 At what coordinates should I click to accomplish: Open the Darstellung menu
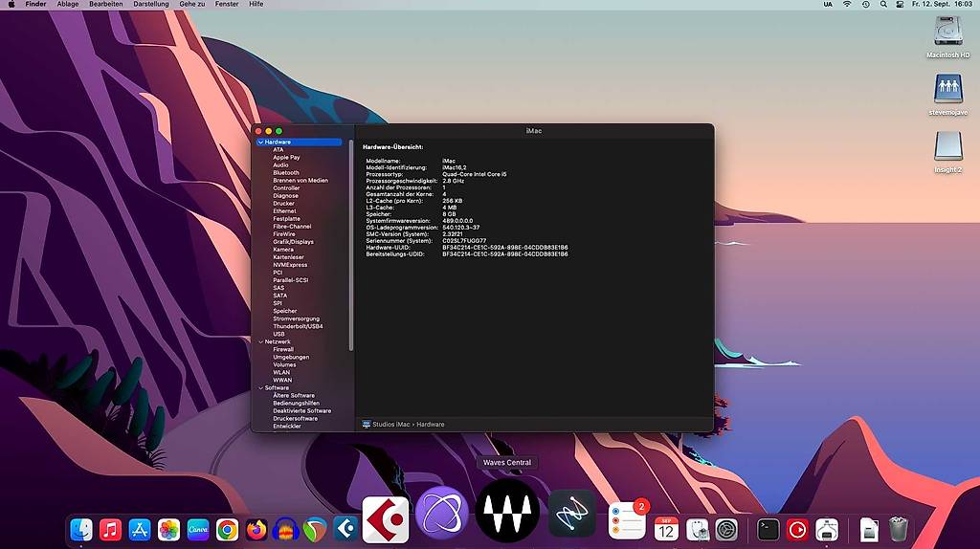point(151,5)
